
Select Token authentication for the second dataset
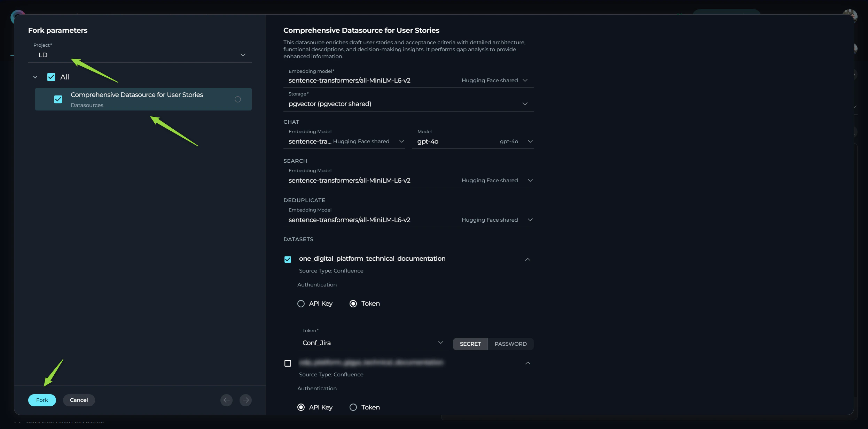tap(353, 407)
